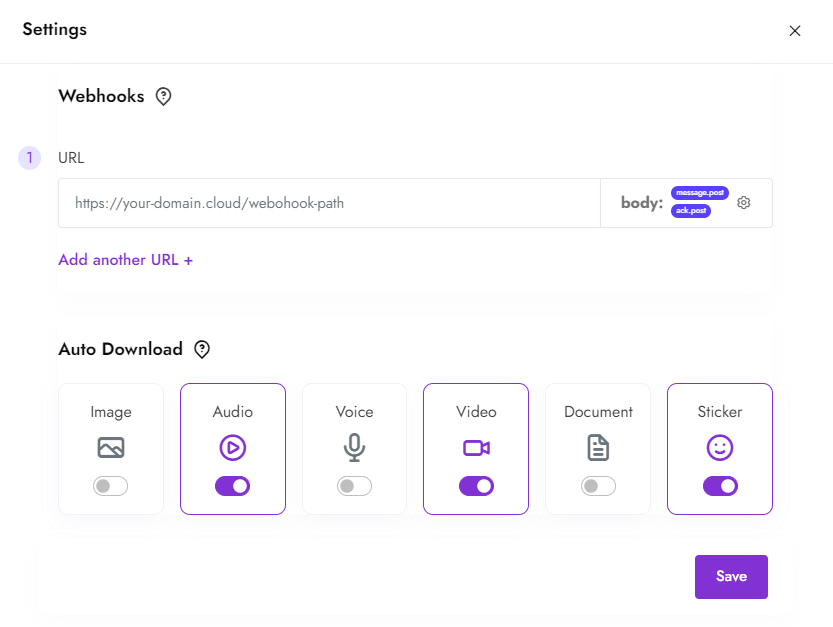
Task: Focus the webhook URL input field
Action: [x=329, y=203]
